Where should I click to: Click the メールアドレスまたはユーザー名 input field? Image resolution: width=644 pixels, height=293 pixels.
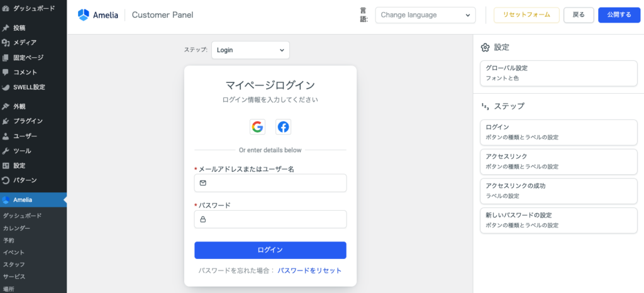[x=277, y=183]
